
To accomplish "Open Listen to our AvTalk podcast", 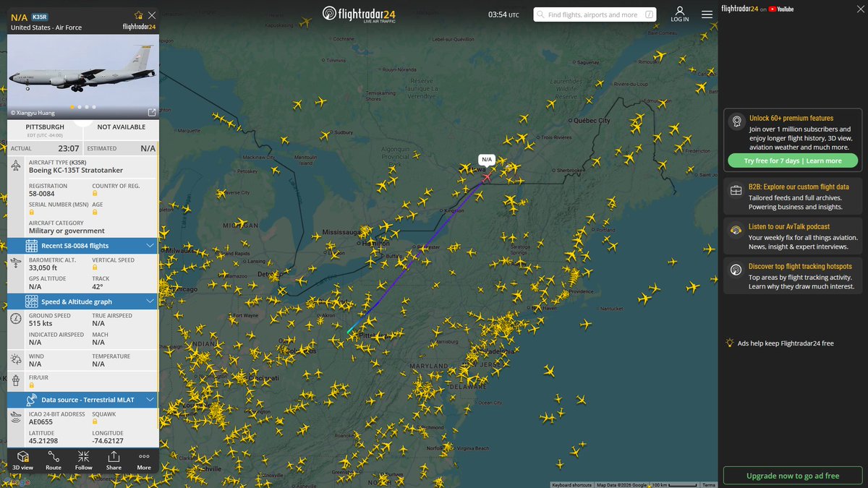I will tap(789, 226).
